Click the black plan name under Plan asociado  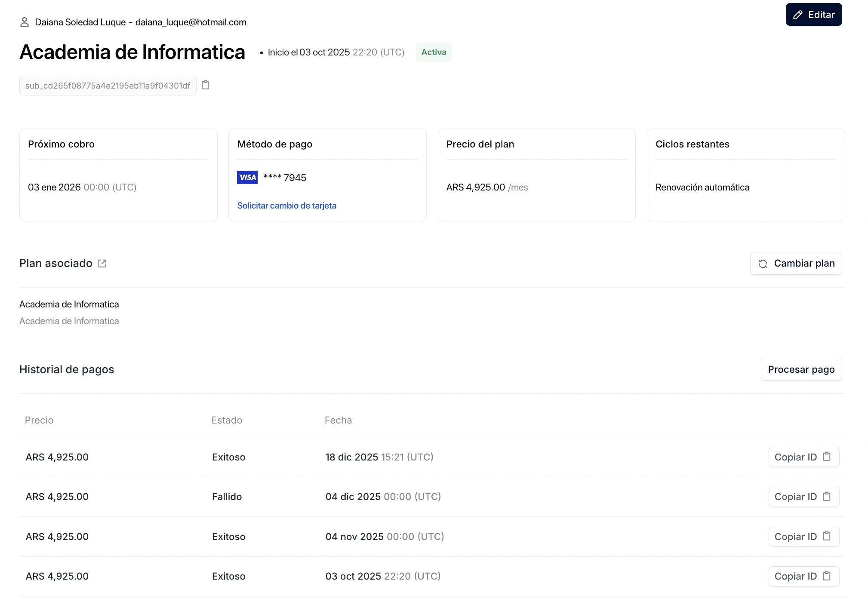(x=69, y=304)
